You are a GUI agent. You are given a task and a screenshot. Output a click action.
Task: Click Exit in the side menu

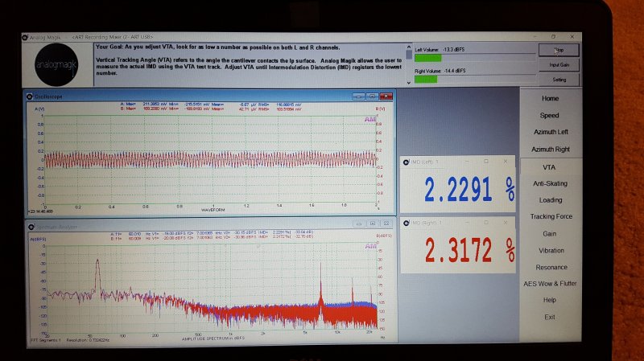550,317
